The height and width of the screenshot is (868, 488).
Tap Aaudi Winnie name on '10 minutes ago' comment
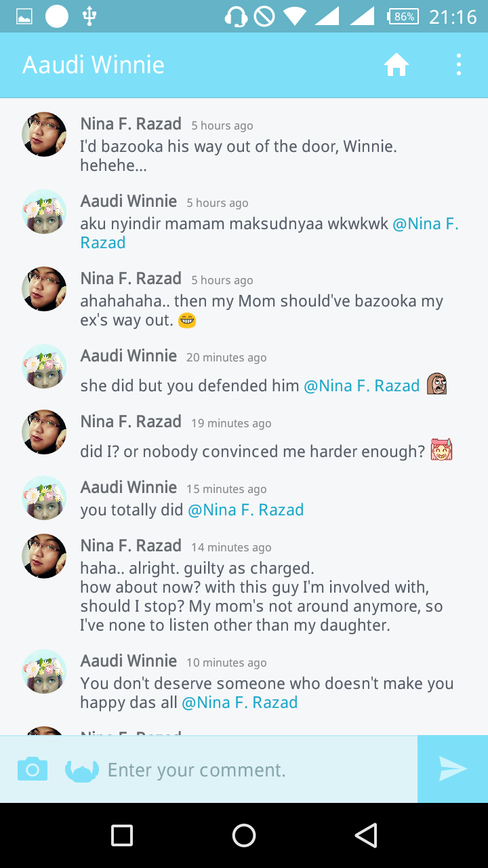(x=128, y=661)
